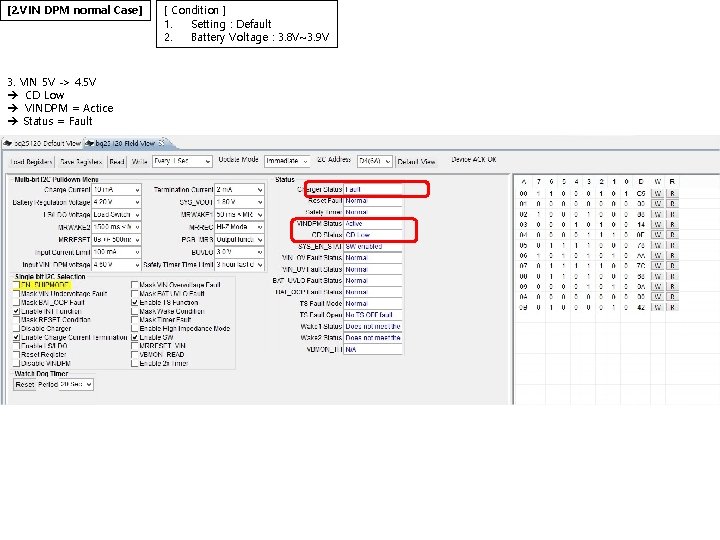Click the bq25120 Field View tab icon
The image size is (720, 540).
pos(90,143)
